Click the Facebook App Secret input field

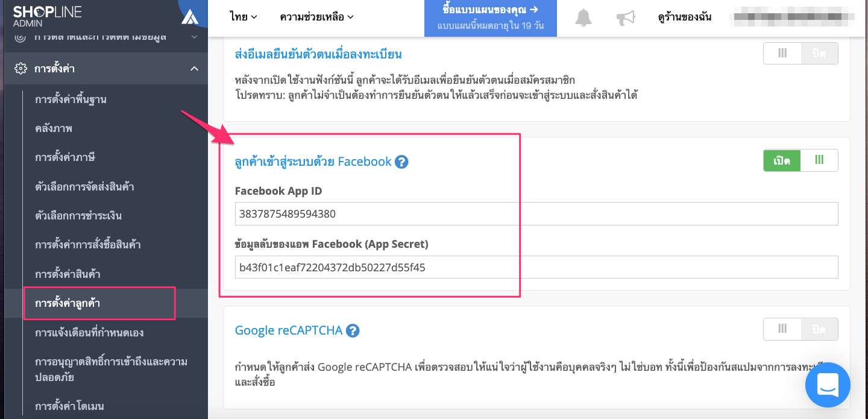536,267
